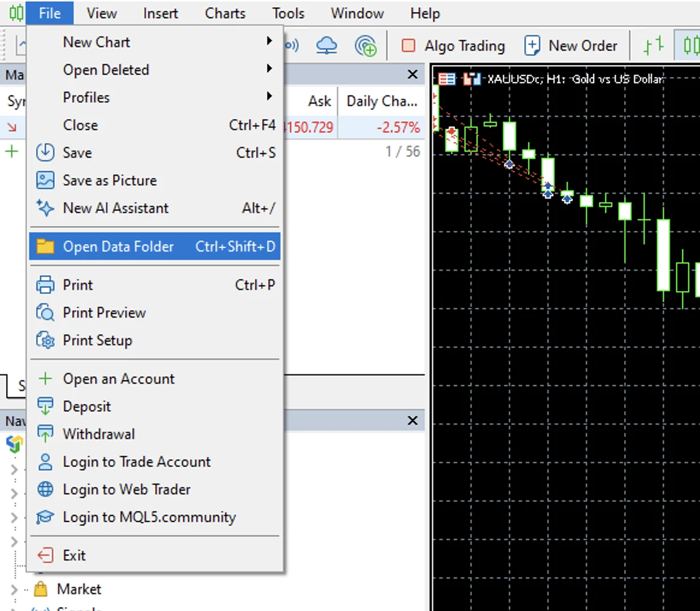The width and height of the screenshot is (700, 611).
Task: Open the Tools menu
Action: [289, 13]
